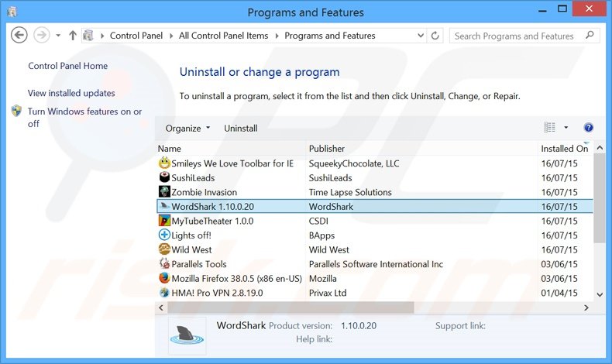Screen dimensions: 612x364
Task: Open the view options dropdown arrow
Action: 566,127
